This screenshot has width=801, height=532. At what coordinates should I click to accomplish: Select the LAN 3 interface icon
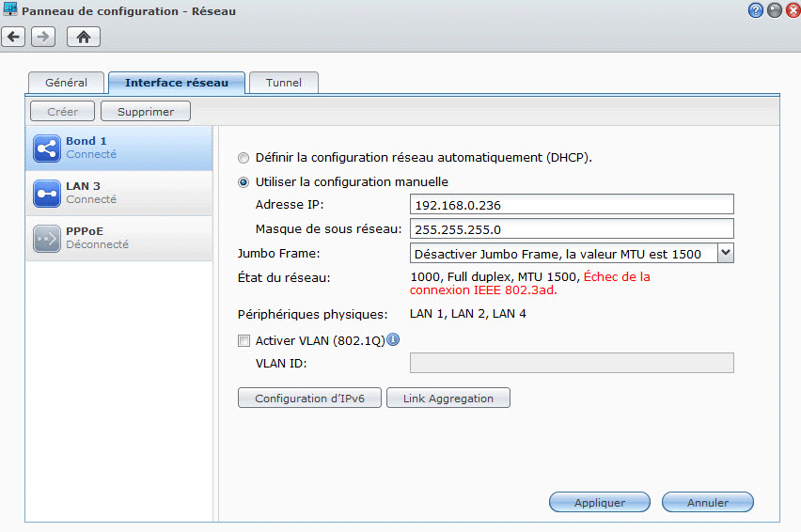[x=46, y=194]
